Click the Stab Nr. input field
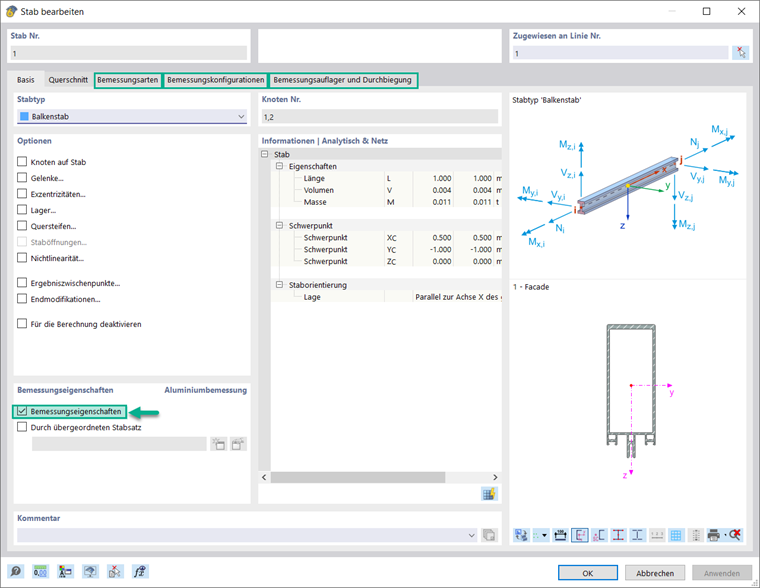 128,53
